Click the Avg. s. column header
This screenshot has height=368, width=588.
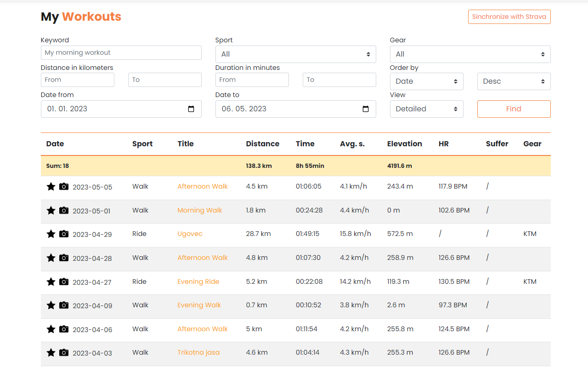coord(352,144)
